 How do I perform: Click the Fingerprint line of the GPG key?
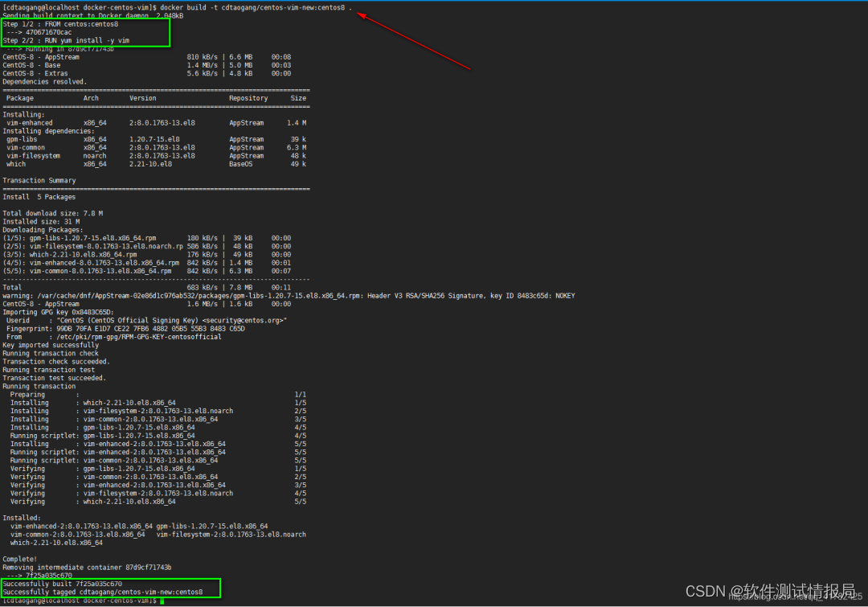point(125,329)
